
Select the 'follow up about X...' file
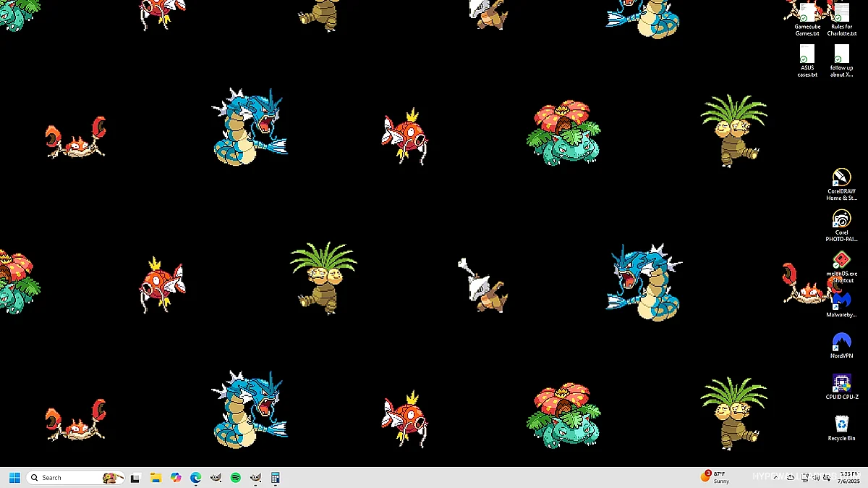841,61
